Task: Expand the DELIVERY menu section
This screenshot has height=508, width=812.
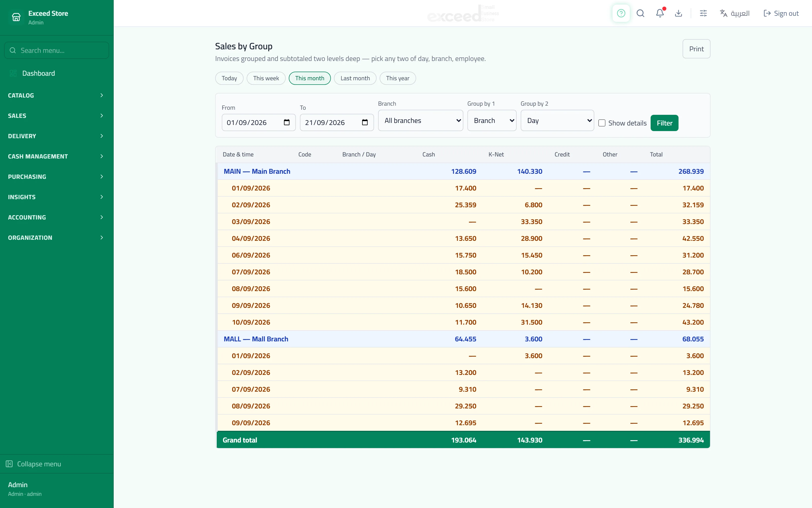Action: [57, 136]
